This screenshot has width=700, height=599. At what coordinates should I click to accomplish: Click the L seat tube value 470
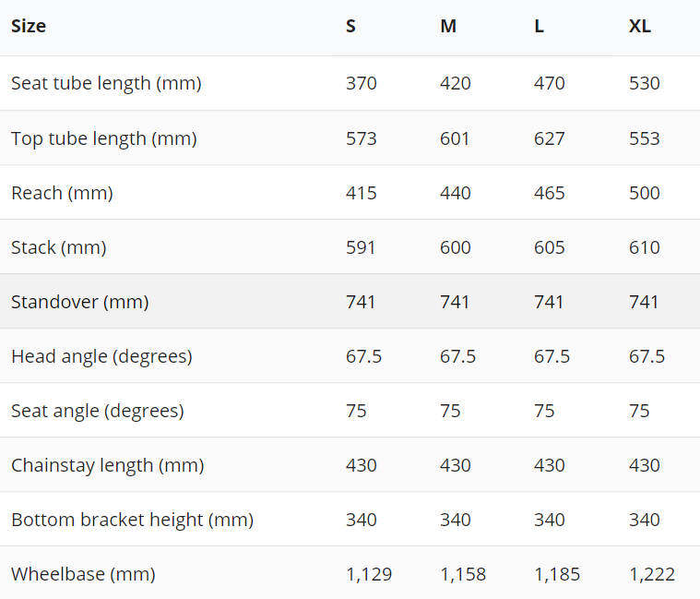(549, 84)
